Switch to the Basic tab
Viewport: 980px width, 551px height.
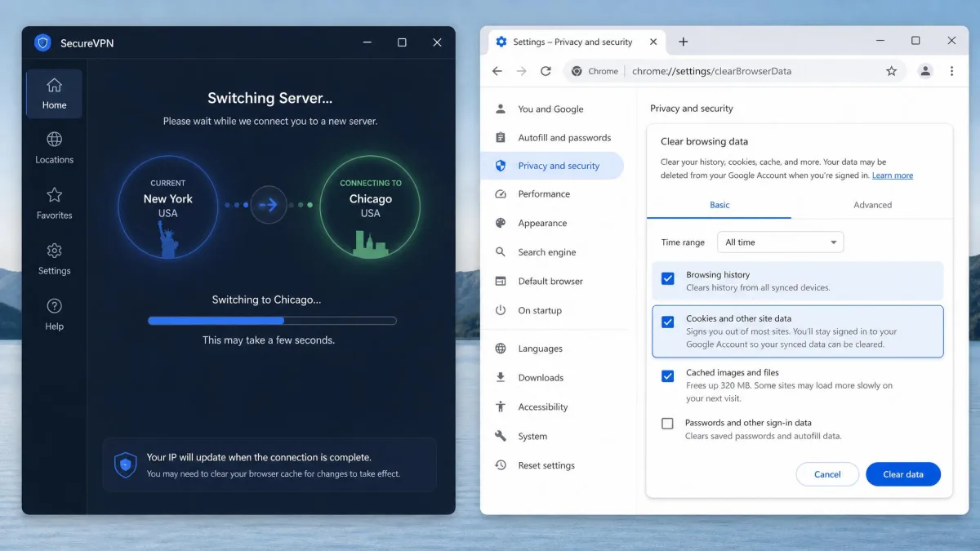pos(719,205)
